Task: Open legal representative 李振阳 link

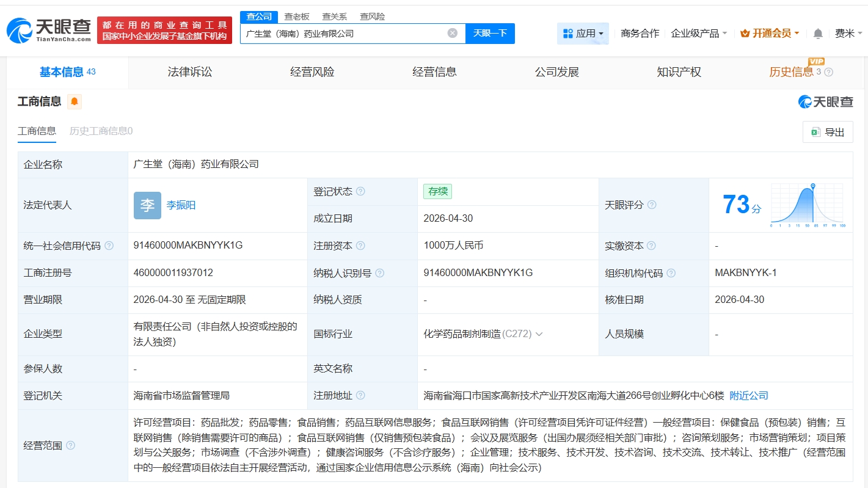Action: [x=181, y=205]
